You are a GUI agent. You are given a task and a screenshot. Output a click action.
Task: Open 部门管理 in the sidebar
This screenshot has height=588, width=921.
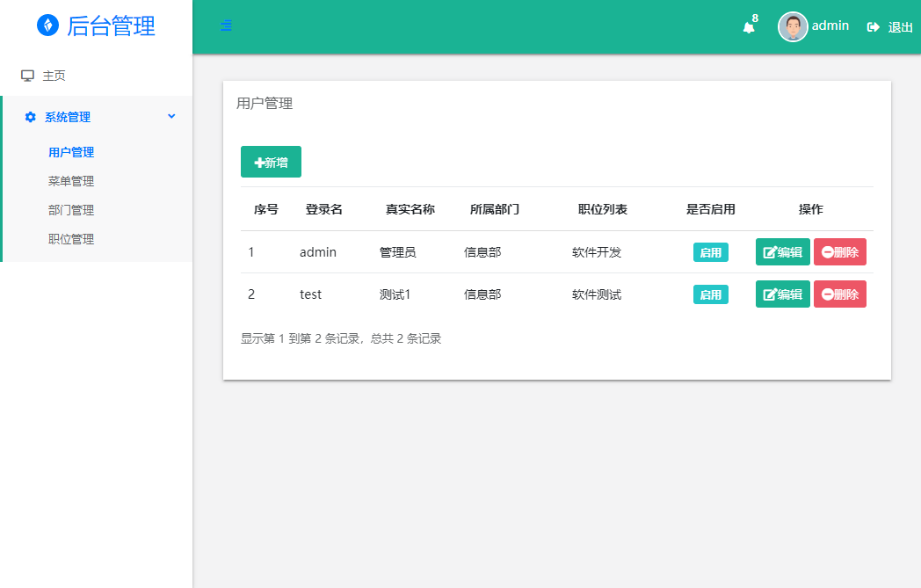[71, 210]
